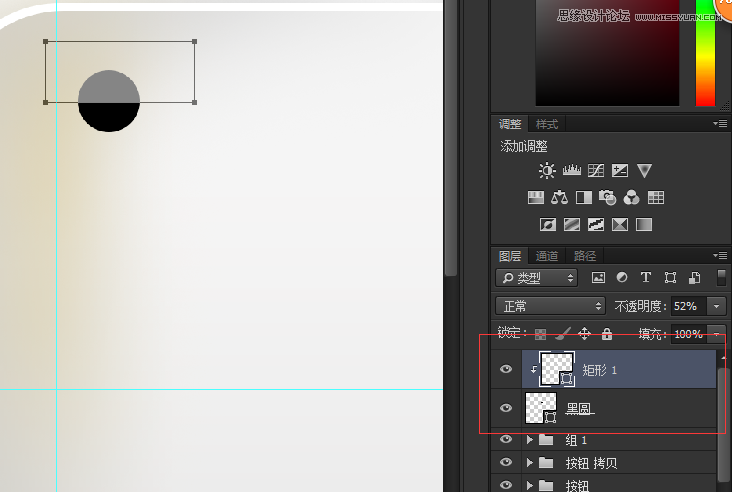Switch to the 通道 tab
Viewport: 732px width, 492px height.
547,256
